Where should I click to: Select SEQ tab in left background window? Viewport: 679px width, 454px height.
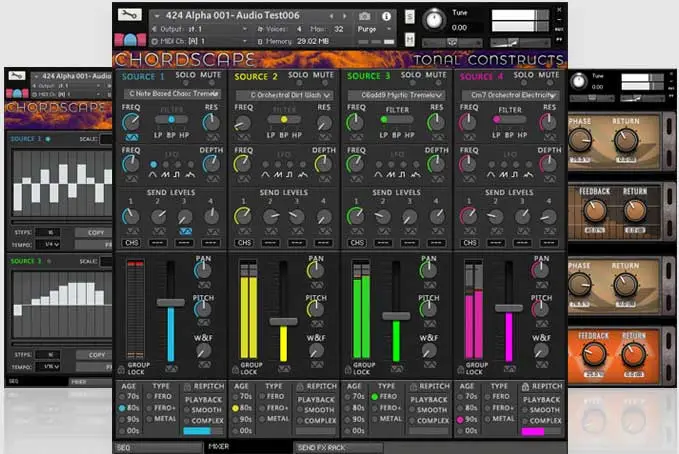click(x=36, y=382)
